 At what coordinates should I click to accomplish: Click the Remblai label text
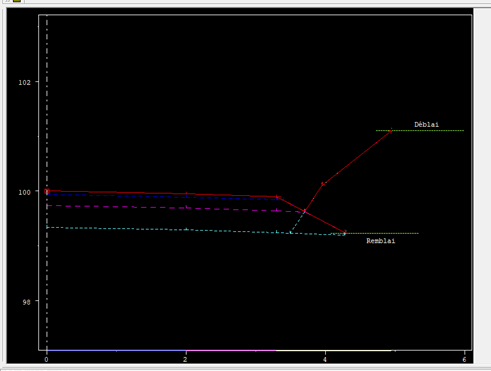point(381,241)
